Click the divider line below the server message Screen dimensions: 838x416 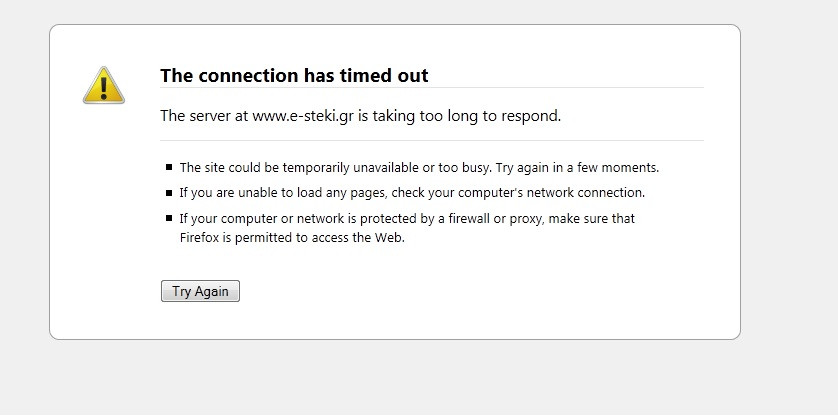pyautogui.click(x=431, y=141)
